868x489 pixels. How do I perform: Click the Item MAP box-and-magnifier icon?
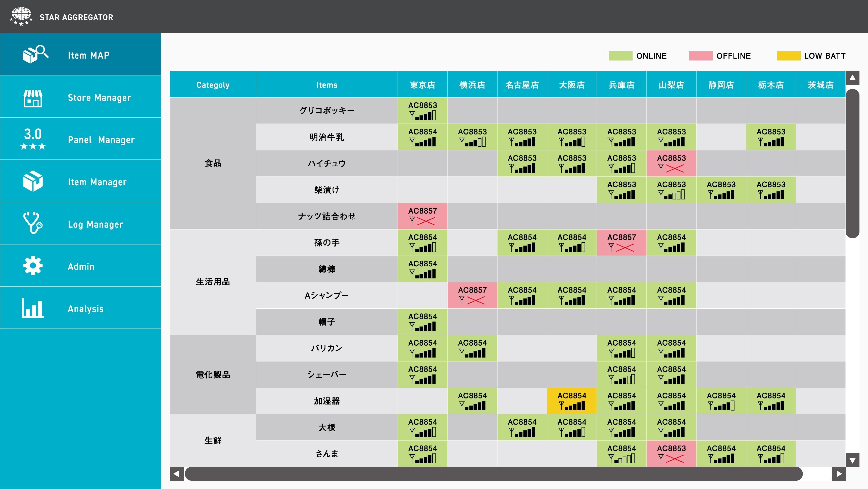tap(35, 54)
